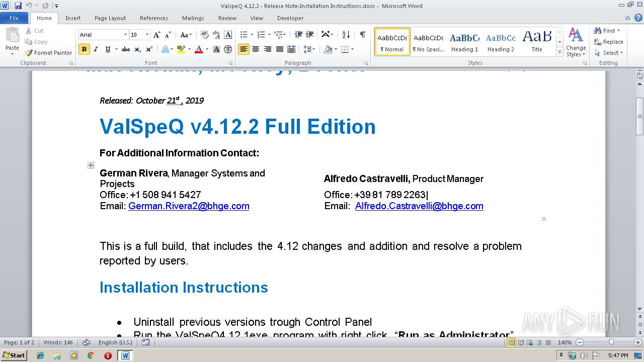
Task: Save document from Quick Access toolbar
Action: tap(18, 6)
